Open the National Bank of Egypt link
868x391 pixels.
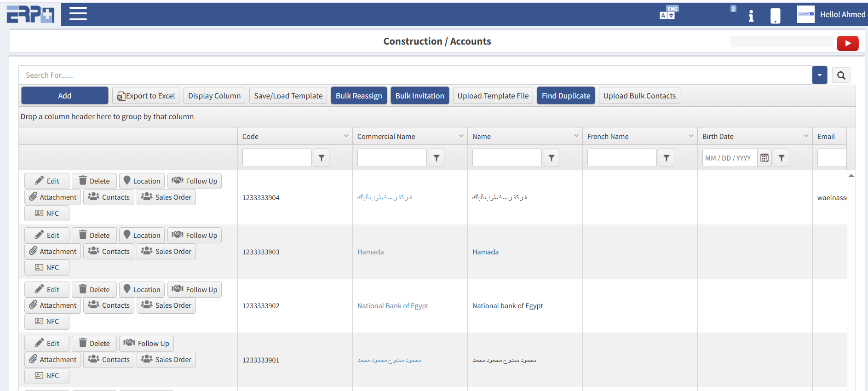[x=392, y=306]
